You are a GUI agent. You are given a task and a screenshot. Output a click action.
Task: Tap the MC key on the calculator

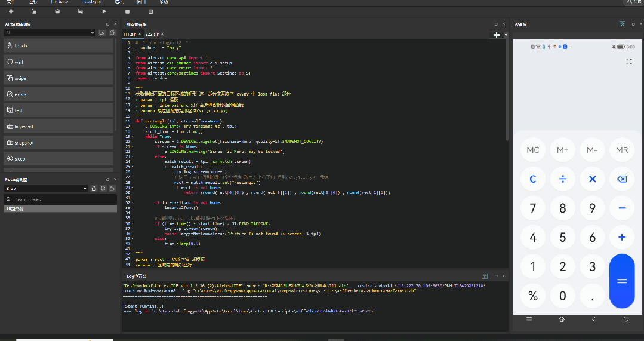click(x=533, y=150)
